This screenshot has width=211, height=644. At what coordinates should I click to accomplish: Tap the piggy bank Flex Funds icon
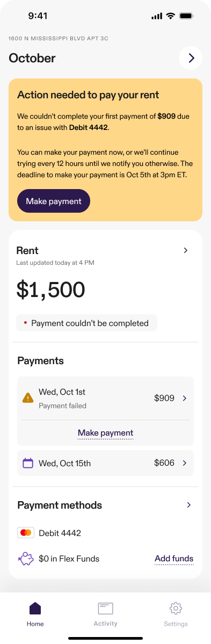pyautogui.click(x=26, y=559)
